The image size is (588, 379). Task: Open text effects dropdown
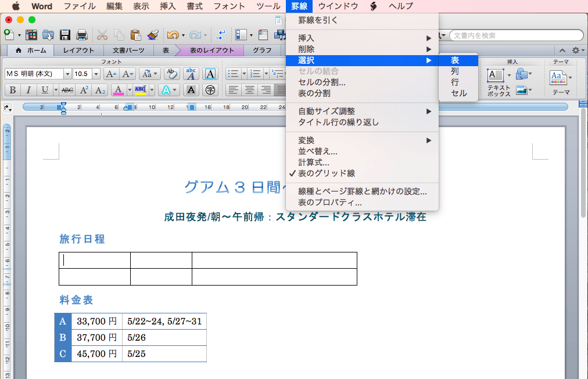click(168, 90)
